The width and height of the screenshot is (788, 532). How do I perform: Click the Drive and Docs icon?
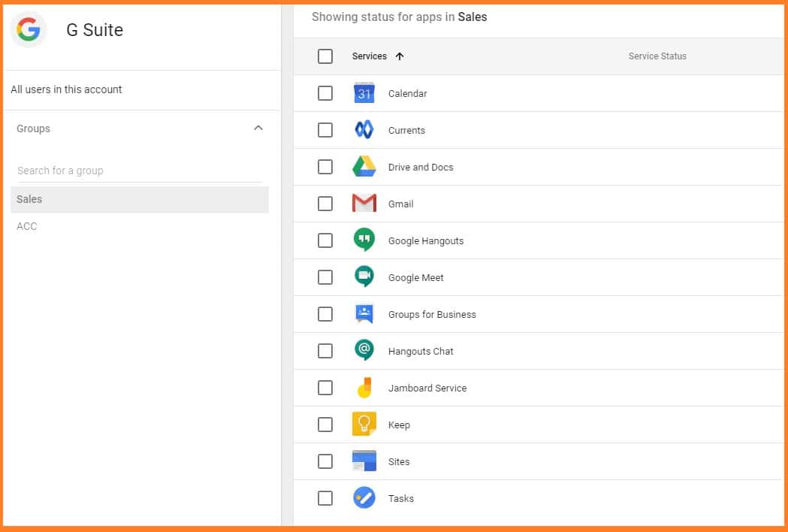(x=364, y=167)
